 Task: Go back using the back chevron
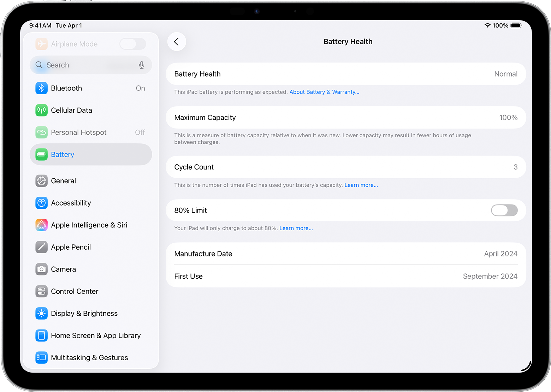177,41
